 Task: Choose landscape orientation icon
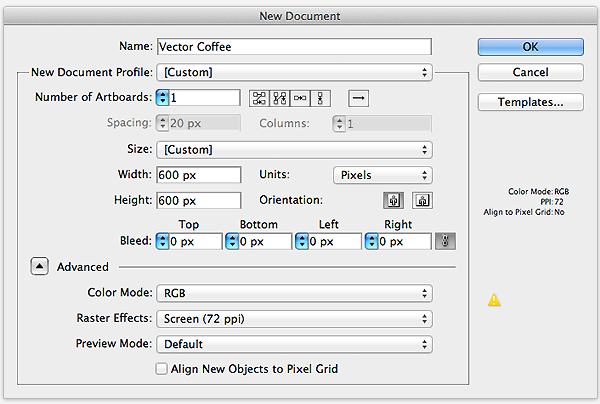422,200
